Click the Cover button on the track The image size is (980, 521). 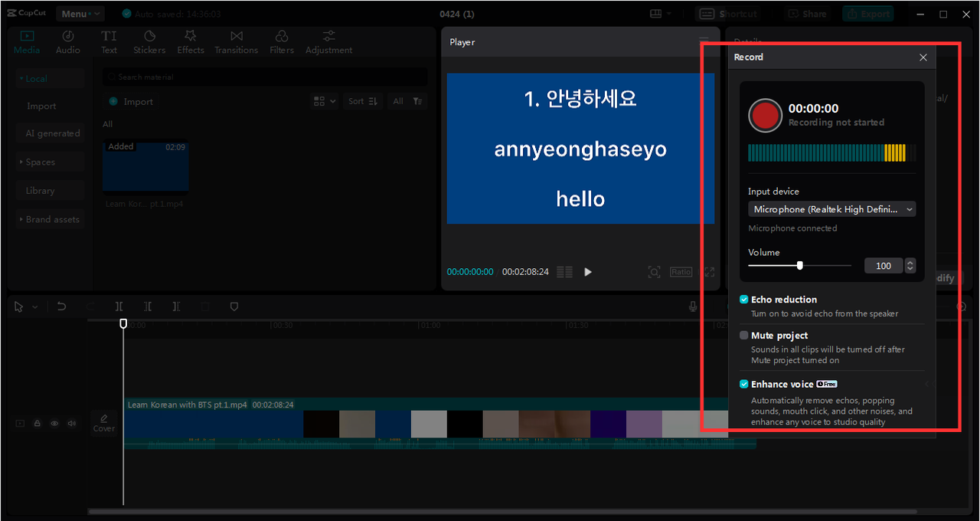(x=103, y=423)
